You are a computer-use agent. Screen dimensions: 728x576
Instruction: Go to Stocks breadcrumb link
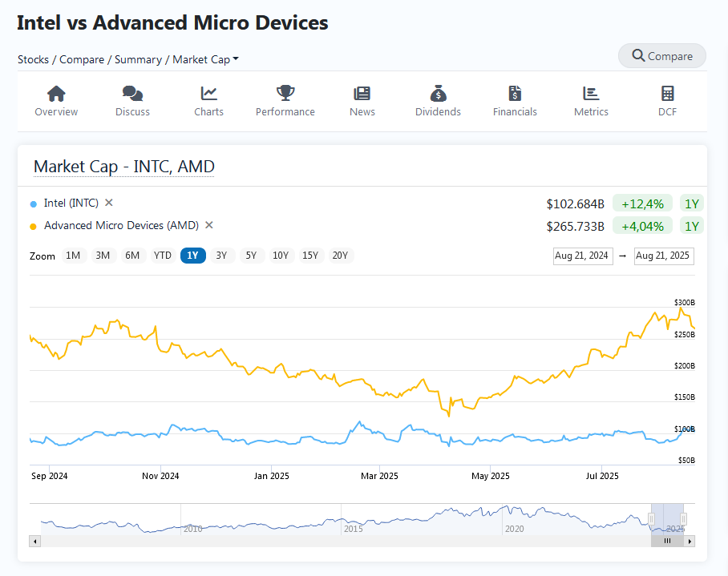[33, 59]
